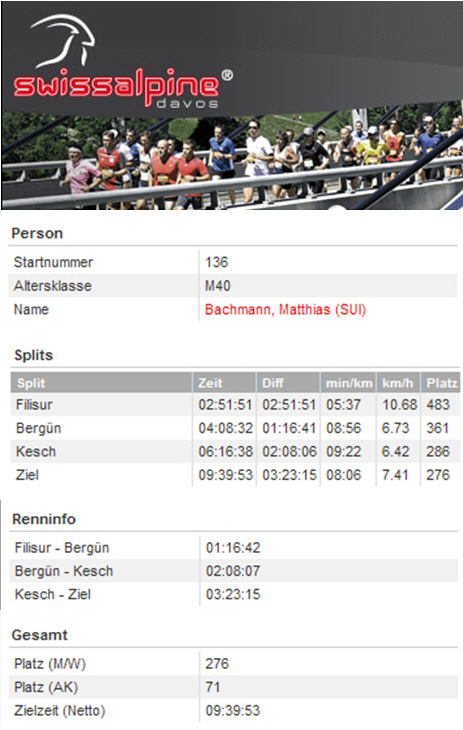Viewport: 463px width, 730px height.
Task: Click the Altersklasse value M40
Action: point(218,285)
